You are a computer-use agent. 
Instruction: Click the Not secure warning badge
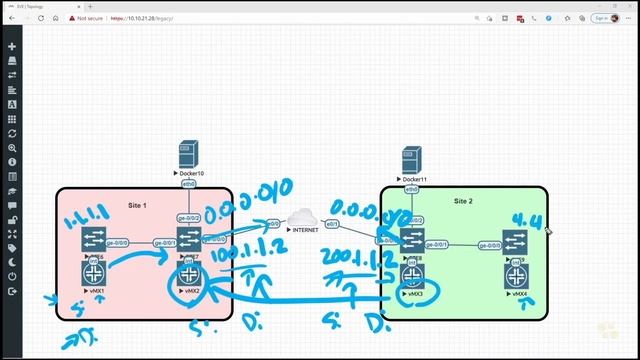86,18
